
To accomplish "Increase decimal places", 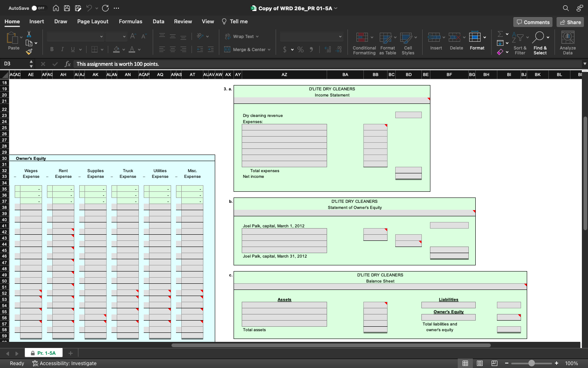I will point(328,49).
